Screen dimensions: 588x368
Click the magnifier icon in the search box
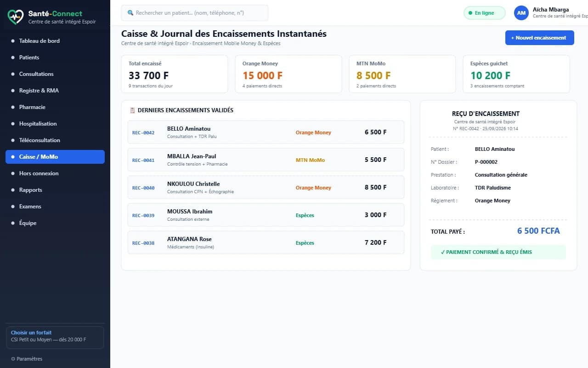coord(130,13)
